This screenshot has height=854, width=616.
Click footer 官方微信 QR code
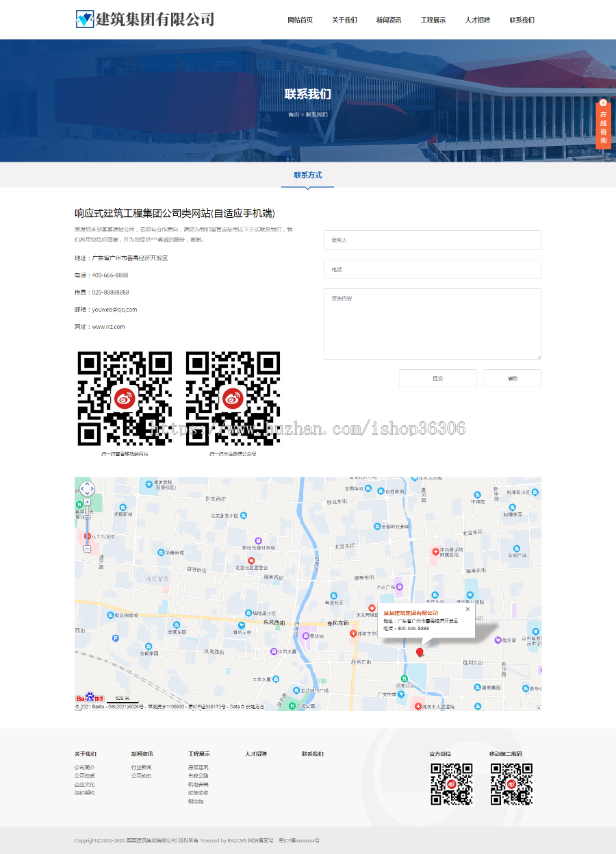(452, 784)
